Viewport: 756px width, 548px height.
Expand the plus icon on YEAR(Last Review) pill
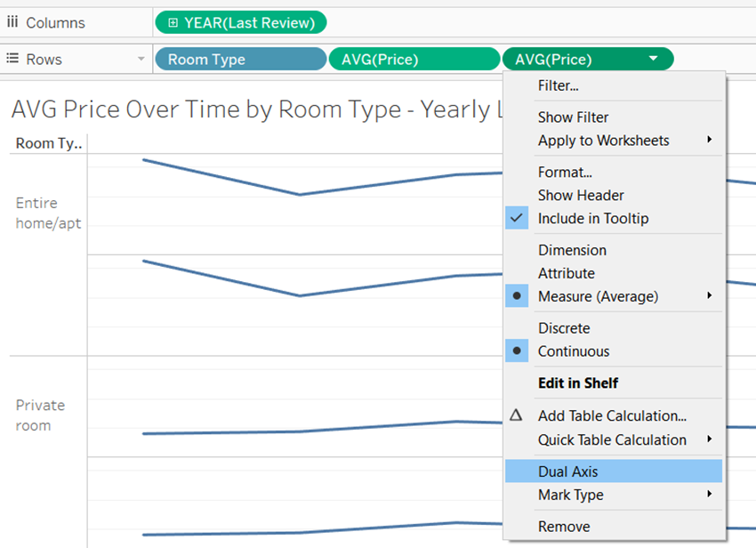(x=173, y=22)
